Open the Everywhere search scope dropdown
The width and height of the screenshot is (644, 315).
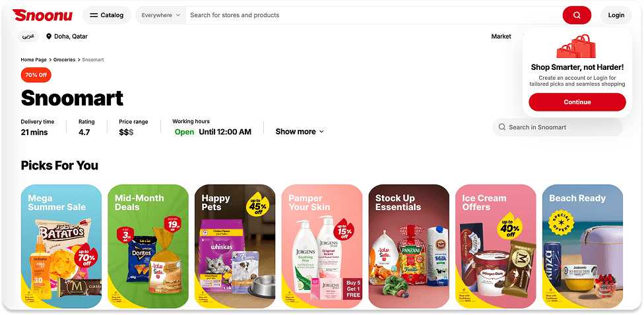pos(160,15)
